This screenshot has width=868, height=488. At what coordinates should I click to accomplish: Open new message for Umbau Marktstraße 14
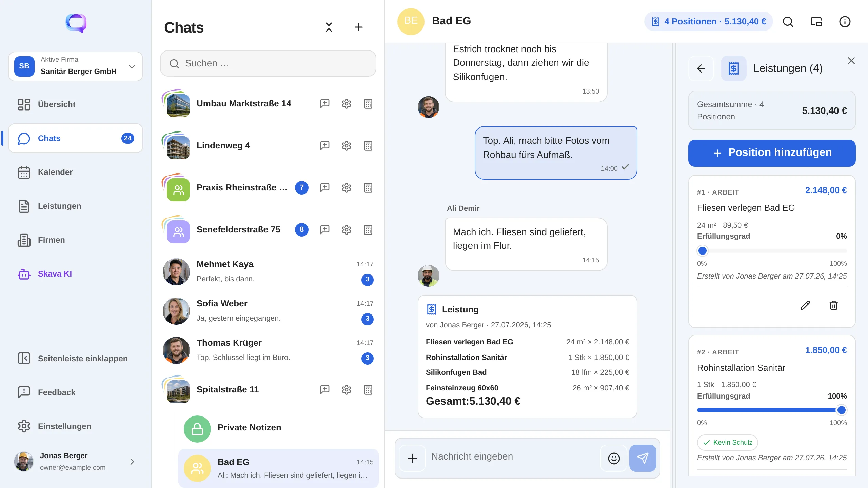pyautogui.click(x=324, y=103)
